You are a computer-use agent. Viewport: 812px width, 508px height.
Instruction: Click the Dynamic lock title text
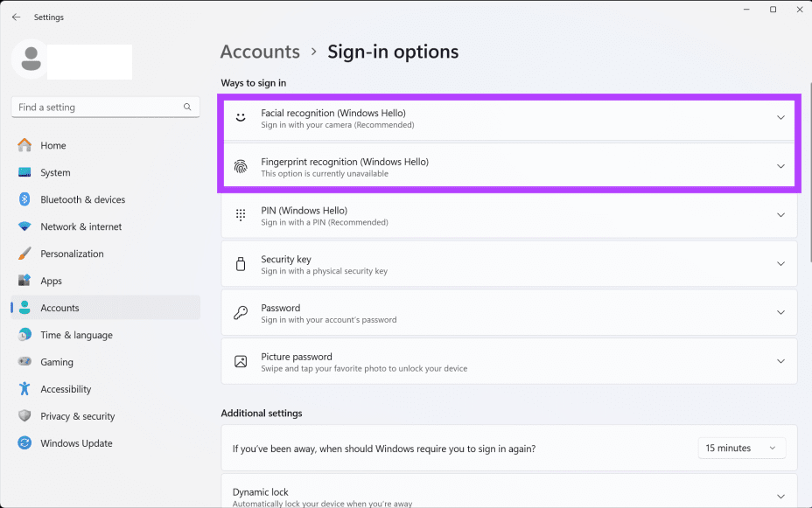[260, 492]
